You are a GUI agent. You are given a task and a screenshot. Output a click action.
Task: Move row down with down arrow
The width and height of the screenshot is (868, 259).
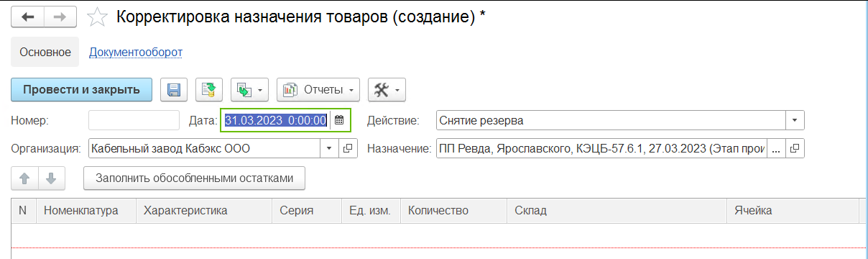51,178
